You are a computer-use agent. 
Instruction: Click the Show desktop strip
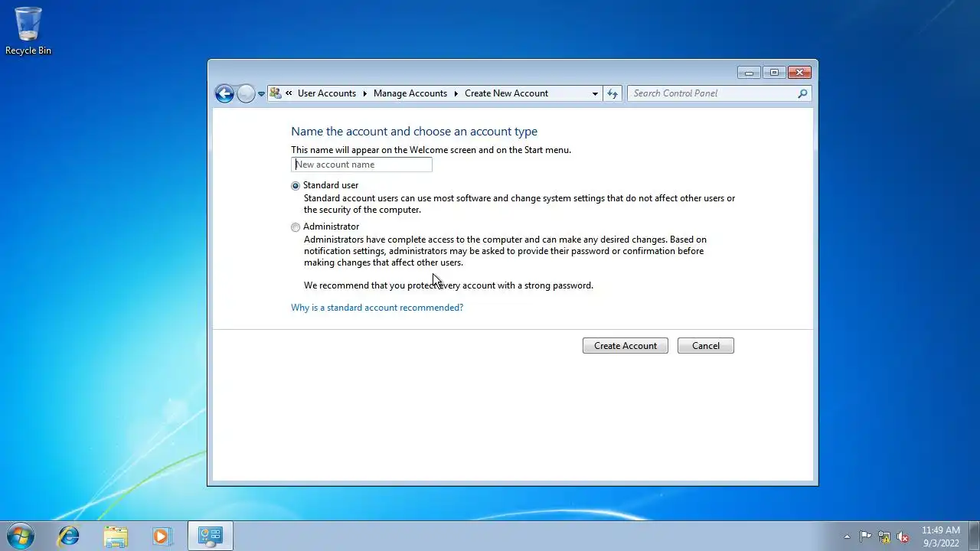coord(974,536)
